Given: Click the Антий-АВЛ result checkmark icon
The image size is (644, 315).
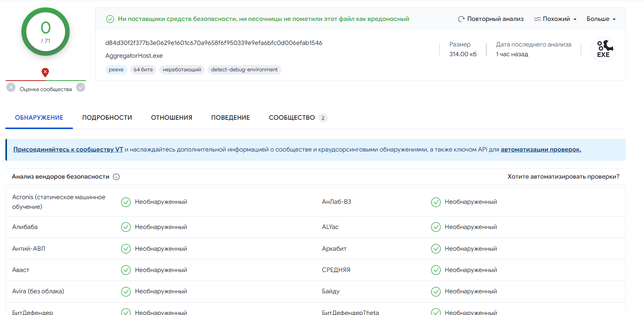Looking at the screenshot, I should tap(126, 249).
